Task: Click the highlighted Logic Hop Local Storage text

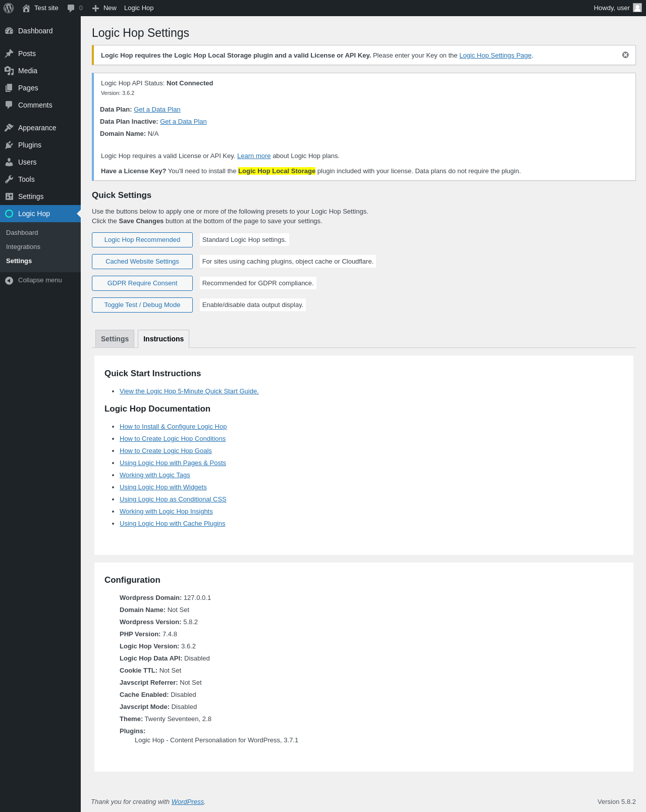Action: (x=277, y=171)
